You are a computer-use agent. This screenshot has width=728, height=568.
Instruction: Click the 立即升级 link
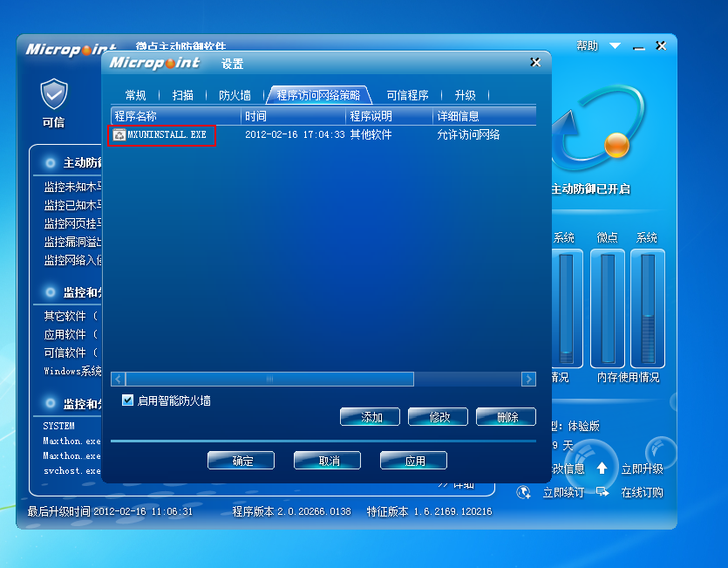point(642,469)
